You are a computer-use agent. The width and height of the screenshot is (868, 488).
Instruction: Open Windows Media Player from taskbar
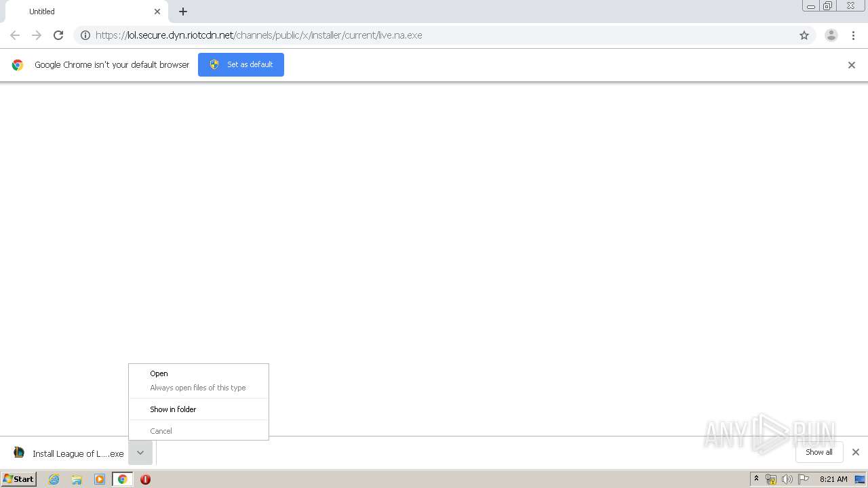point(100,479)
